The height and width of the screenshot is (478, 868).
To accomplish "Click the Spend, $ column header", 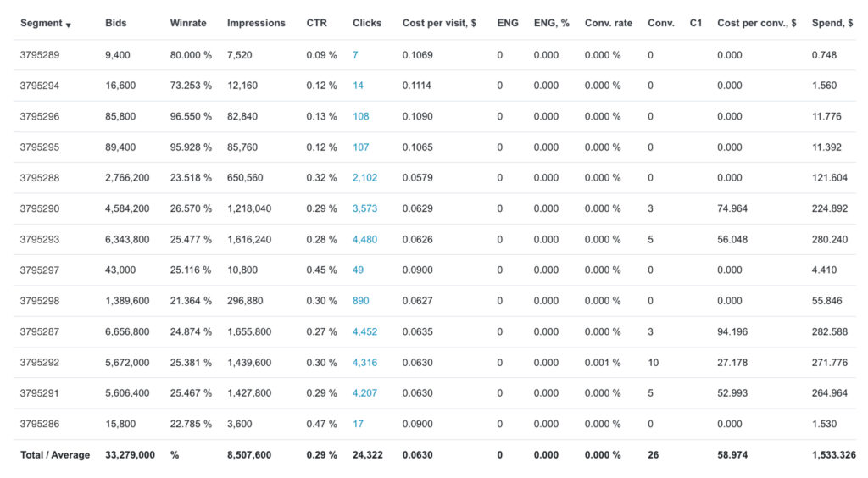I will coord(832,23).
